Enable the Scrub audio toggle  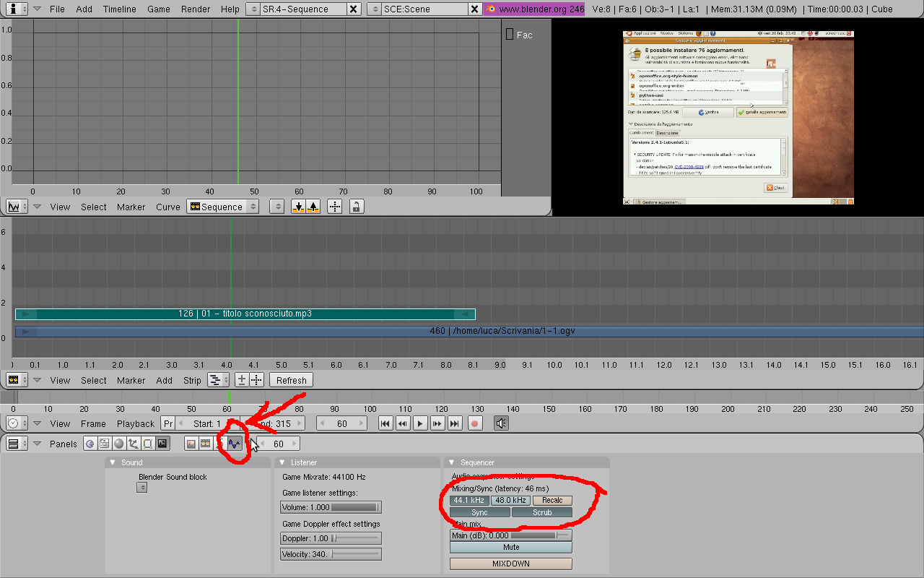tap(541, 512)
